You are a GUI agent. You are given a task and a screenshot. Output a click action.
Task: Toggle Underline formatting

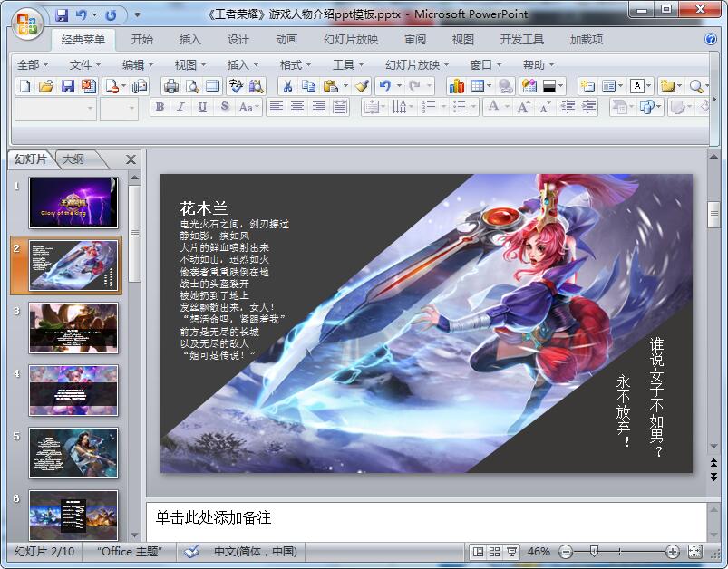[202, 107]
